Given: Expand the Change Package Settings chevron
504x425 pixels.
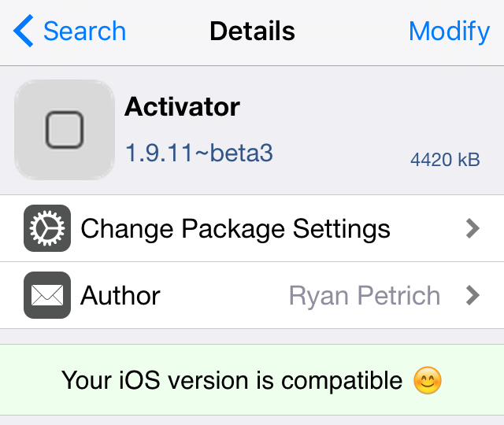Looking at the screenshot, I should [x=472, y=229].
